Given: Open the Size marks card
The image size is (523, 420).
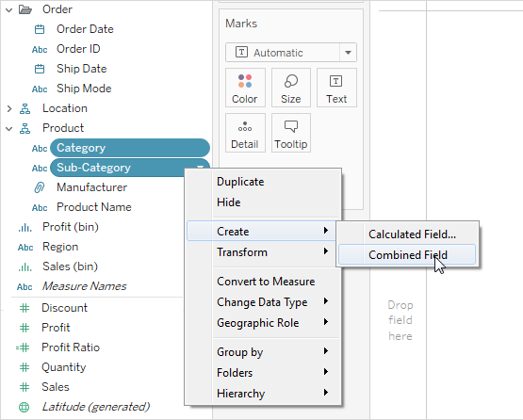Looking at the screenshot, I should (x=291, y=88).
